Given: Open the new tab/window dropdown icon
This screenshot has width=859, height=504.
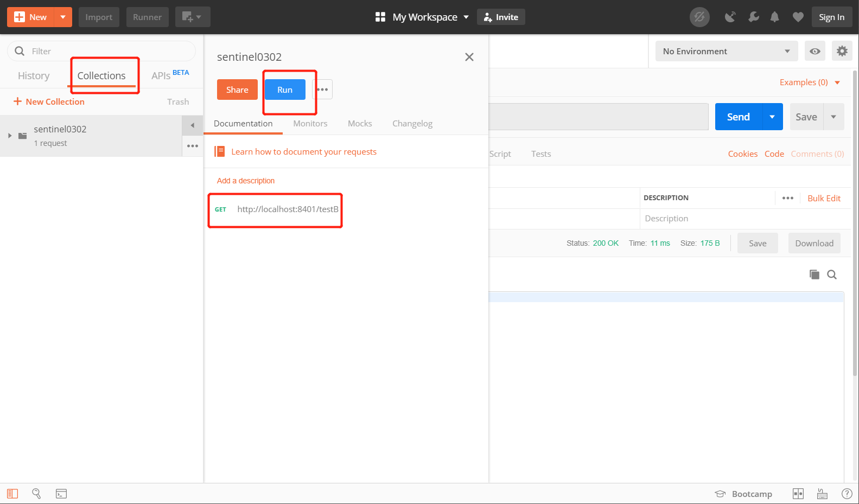Looking at the screenshot, I should pyautogui.click(x=192, y=17).
